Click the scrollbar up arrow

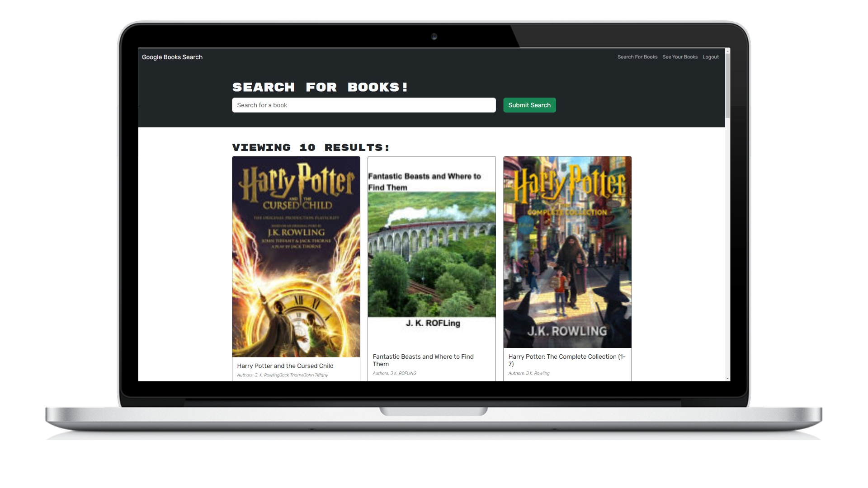[x=728, y=51]
